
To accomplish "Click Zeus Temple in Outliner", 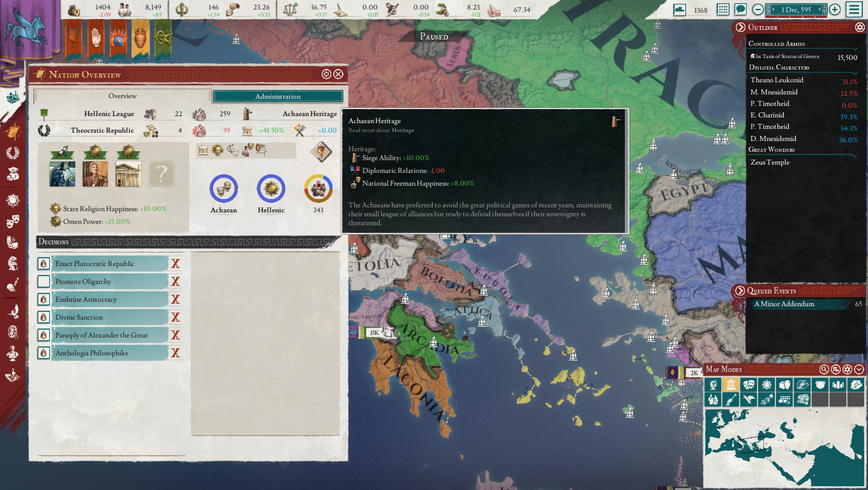I will click(x=770, y=162).
